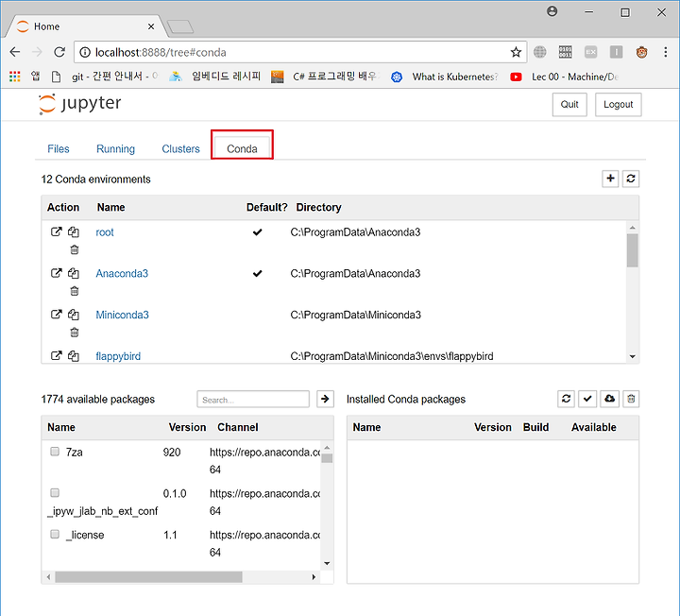Open the Anaconda3 environment link

pyautogui.click(x=122, y=273)
